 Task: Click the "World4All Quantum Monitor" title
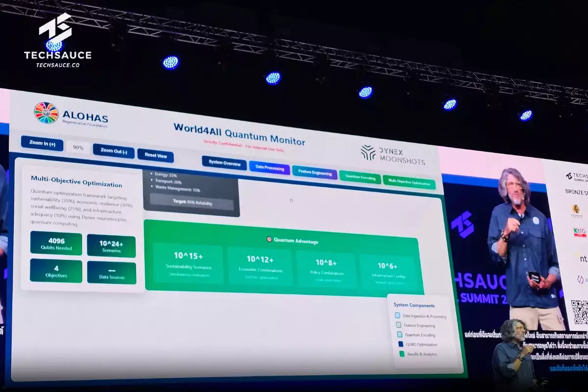(239, 134)
